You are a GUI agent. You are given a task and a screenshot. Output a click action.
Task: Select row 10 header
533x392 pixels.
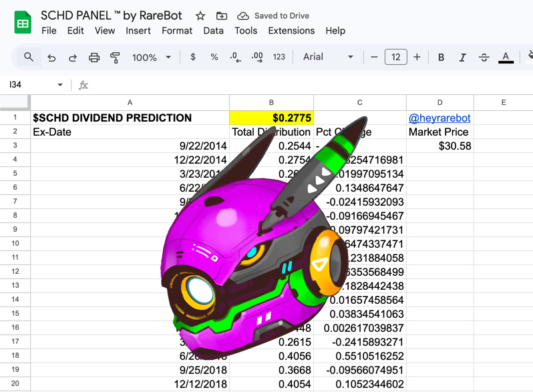pos(15,244)
